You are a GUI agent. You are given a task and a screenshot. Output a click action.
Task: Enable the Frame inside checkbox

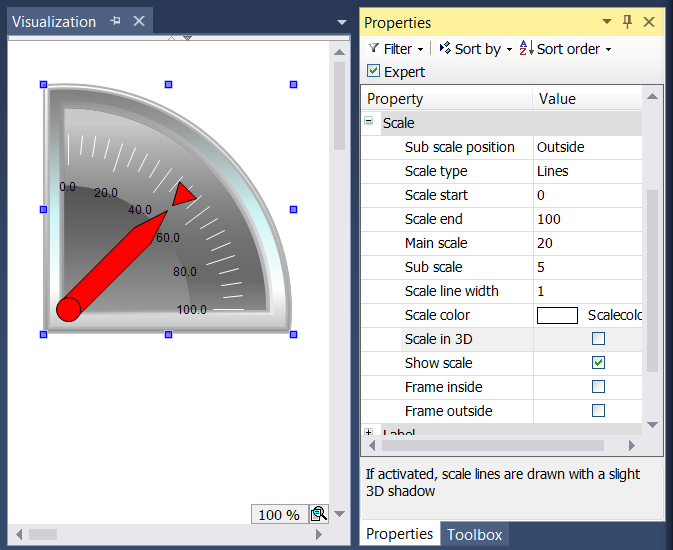pyautogui.click(x=598, y=387)
